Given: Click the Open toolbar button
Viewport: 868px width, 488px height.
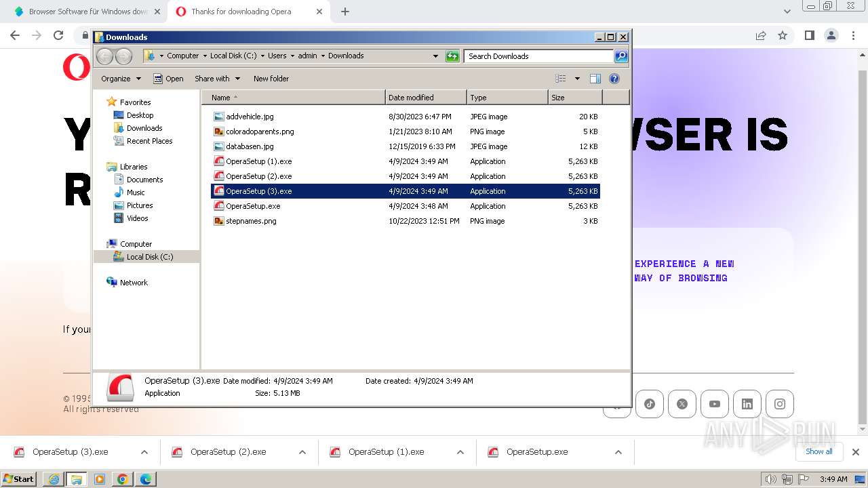Looking at the screenshot, I should (x=168, y=79).
